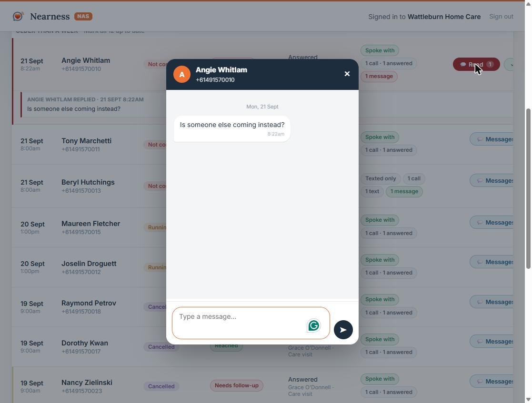The image size is (532, 403).
Task: Select the name Maureen Fletcher in the list
Action: pos(90,224)
